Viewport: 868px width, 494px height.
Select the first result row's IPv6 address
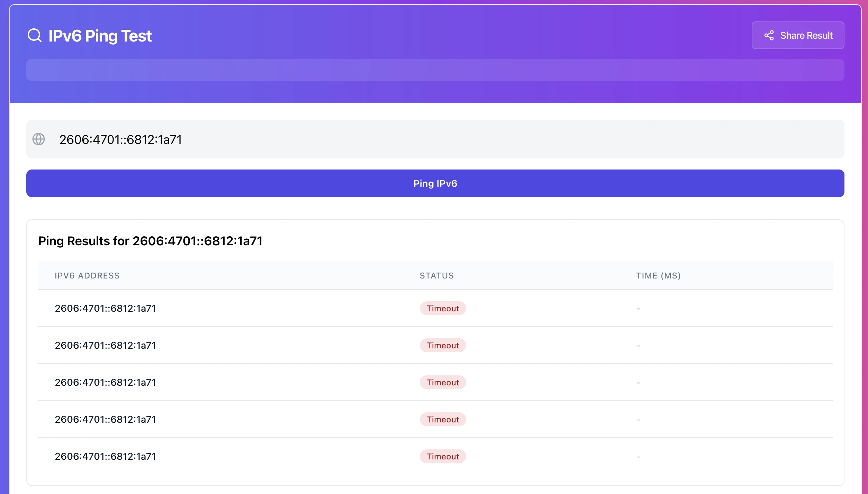(x=105, y=308)
